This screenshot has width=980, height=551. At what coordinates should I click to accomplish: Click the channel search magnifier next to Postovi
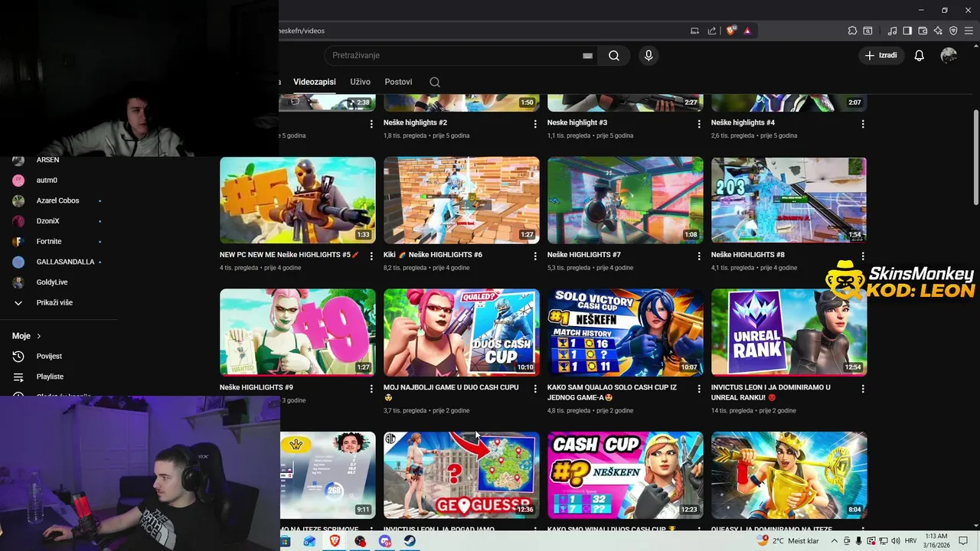click(435, 82)
